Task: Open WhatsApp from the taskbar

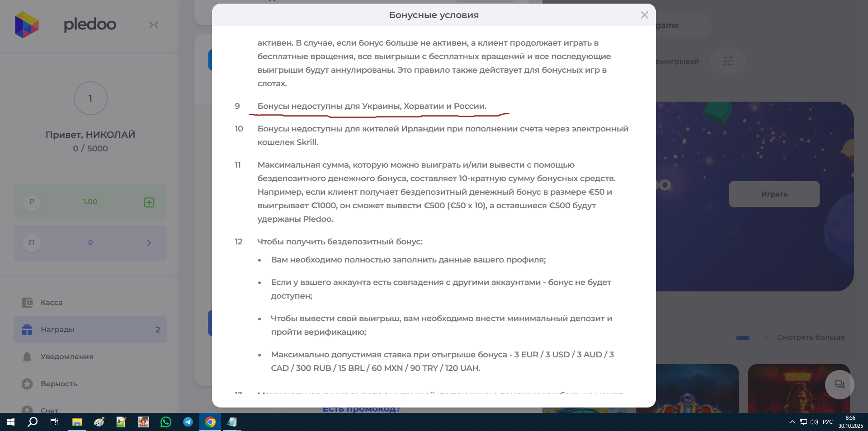Action: (166, 422)
